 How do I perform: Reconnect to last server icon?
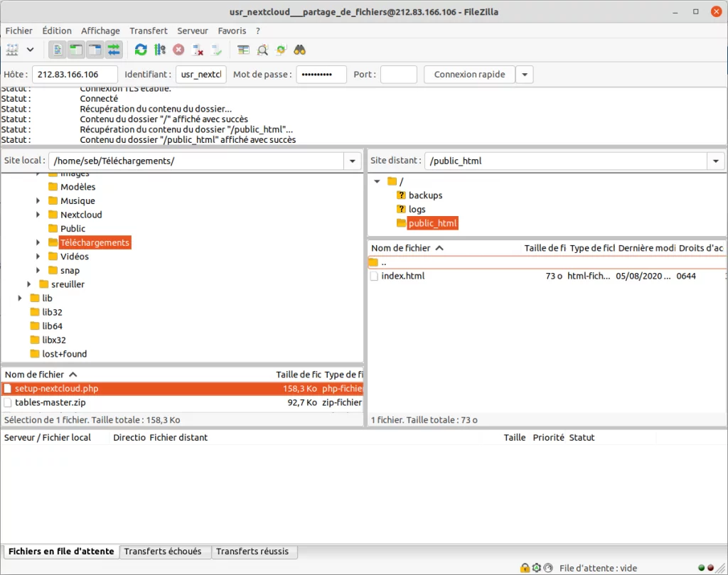pos(217,50)
